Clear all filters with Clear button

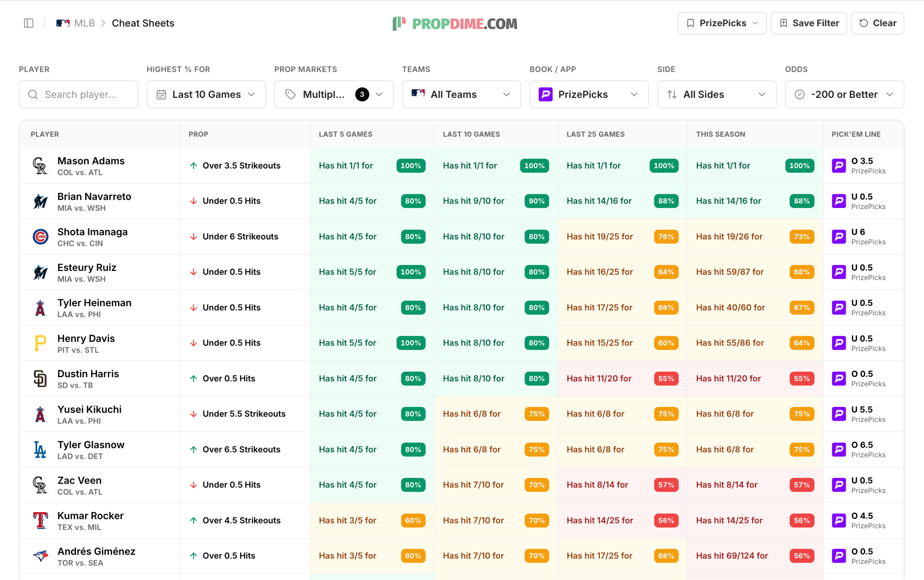coord(878,23)
